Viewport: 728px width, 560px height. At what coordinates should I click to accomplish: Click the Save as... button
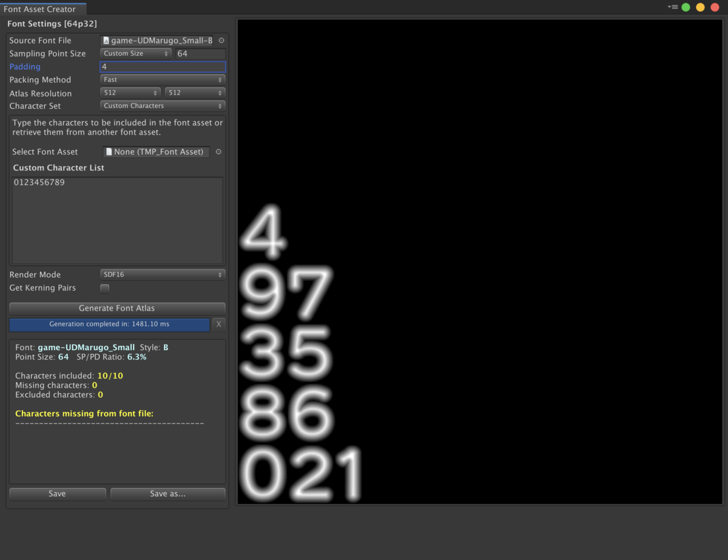click(168, 494)
